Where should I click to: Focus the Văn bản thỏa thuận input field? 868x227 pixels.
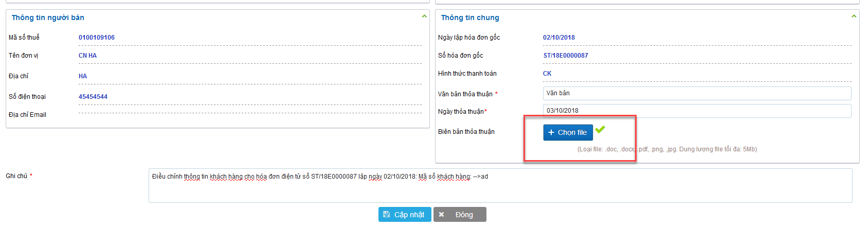pyautogui.click(x=697, y=93)
